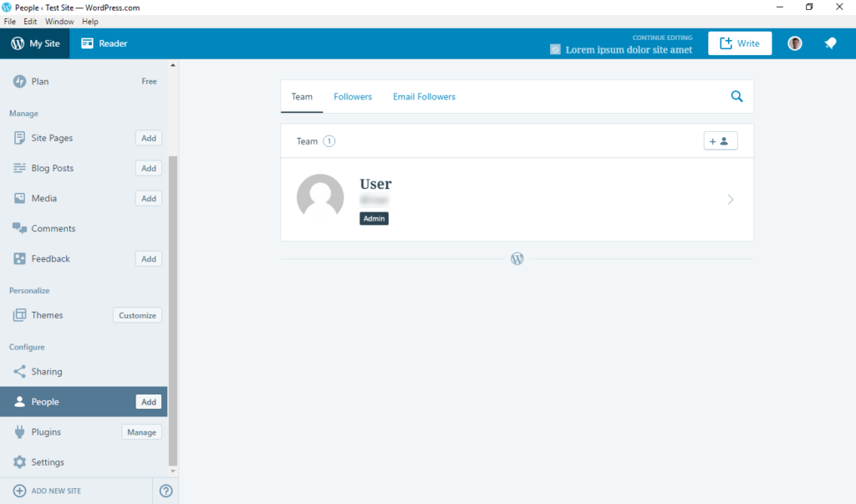View the Comments section
This screenshot has height=504, width=856.
[53, 228]
